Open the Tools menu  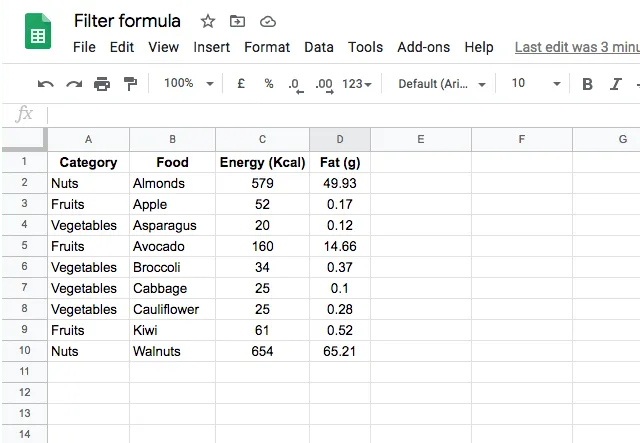pyautogui.click(x=365, y=47)
